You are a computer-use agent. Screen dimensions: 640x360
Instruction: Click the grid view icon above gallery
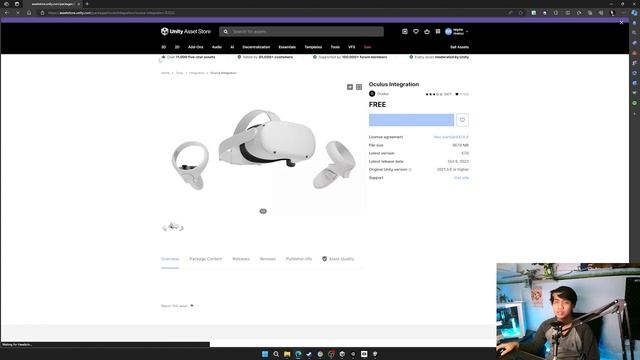coord(359,87)
